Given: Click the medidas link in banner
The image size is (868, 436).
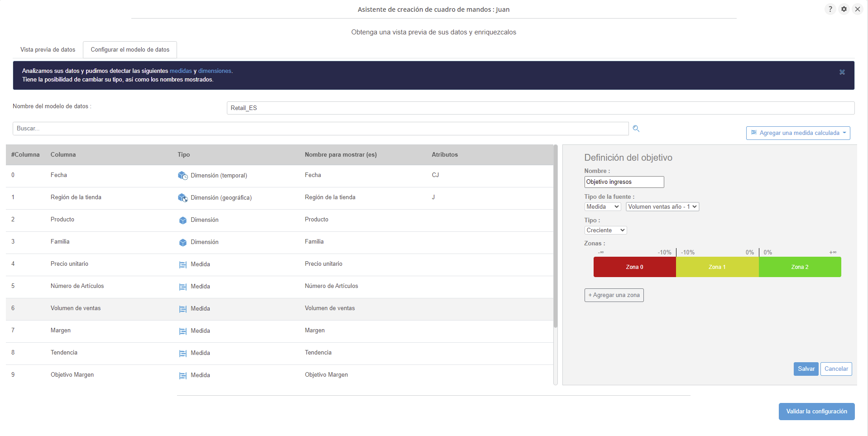Looking at the screenshot, I should click(x=181, y=71).
